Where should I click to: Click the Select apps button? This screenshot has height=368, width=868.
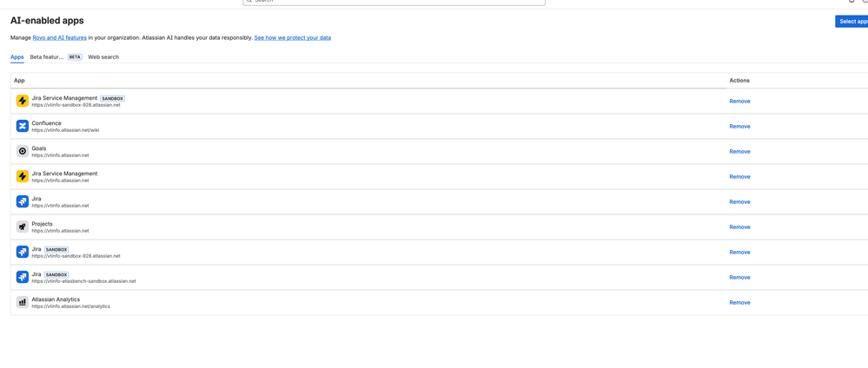[x=851, y=22]
